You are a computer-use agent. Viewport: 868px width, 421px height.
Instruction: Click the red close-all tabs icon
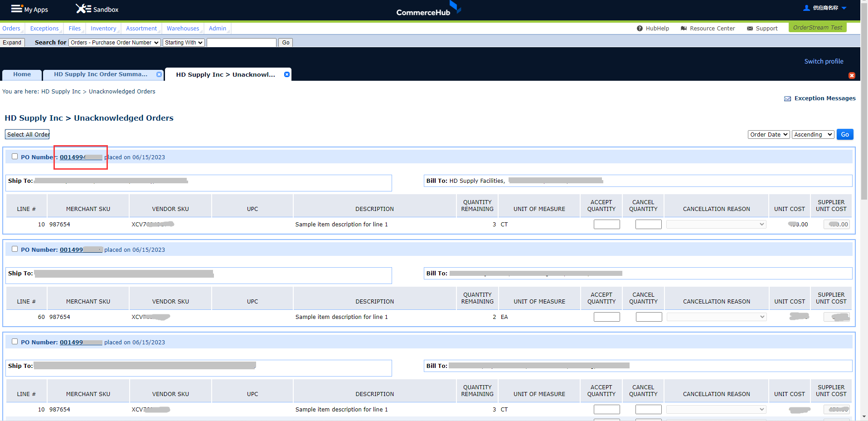pyautogui.click(x=852, y=75)
